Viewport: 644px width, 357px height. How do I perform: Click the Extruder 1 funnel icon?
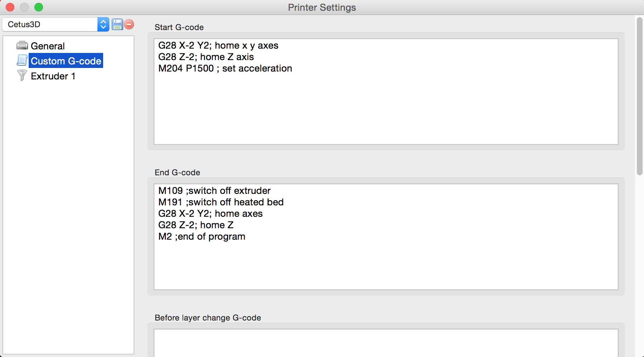pyautogui.click(x=22, y=75)
